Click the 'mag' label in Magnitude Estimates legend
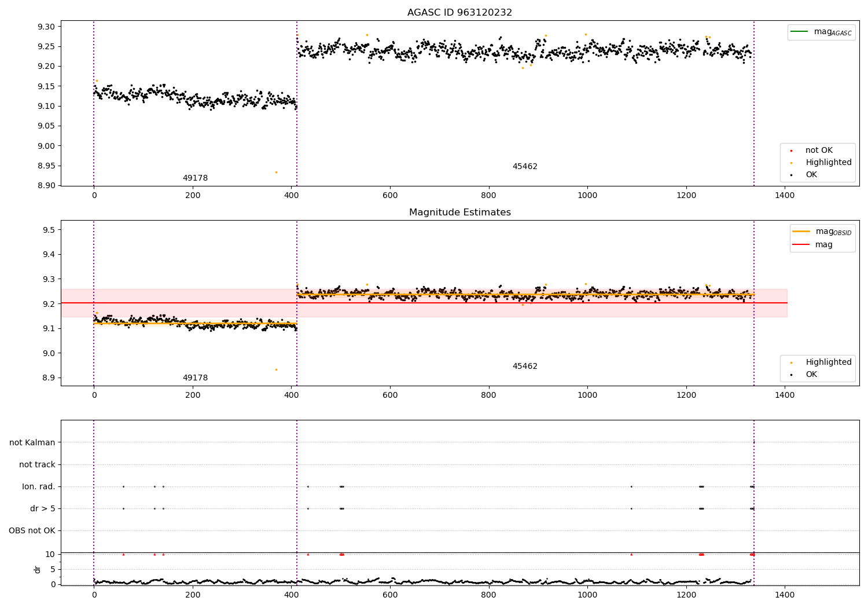 coord(824,245)
